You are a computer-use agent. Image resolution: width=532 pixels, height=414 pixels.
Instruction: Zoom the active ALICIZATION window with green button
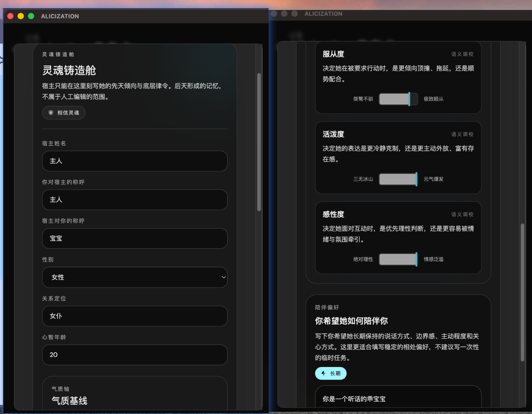tap(31, 16)
